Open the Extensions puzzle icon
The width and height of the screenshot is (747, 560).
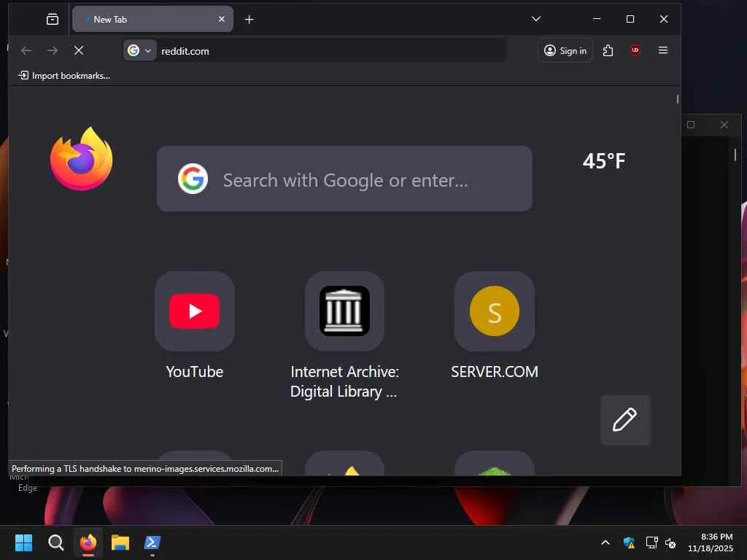[608, 50]
